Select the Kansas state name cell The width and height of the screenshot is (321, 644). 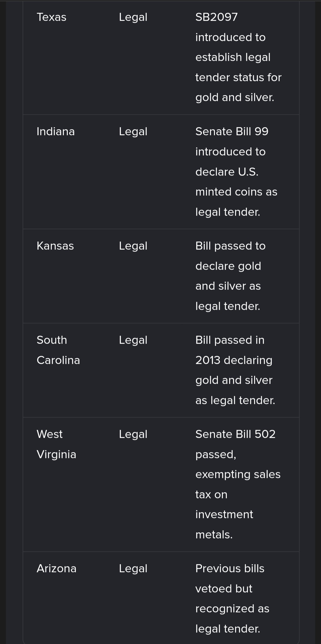55,246
